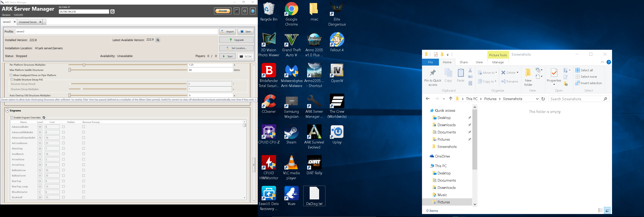Reset the engram overrides with the refresh icon
The image size is (644, 217).
[x=44, y=117]
